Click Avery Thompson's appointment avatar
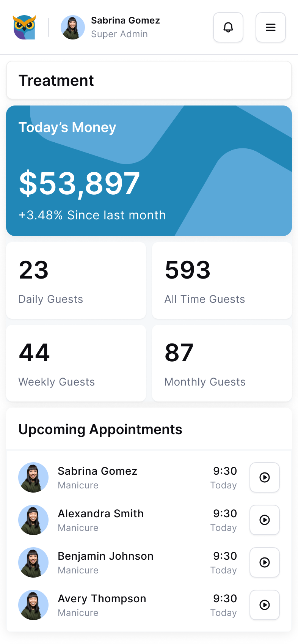This screenshot has height=644, width=298. click(33, 605)
